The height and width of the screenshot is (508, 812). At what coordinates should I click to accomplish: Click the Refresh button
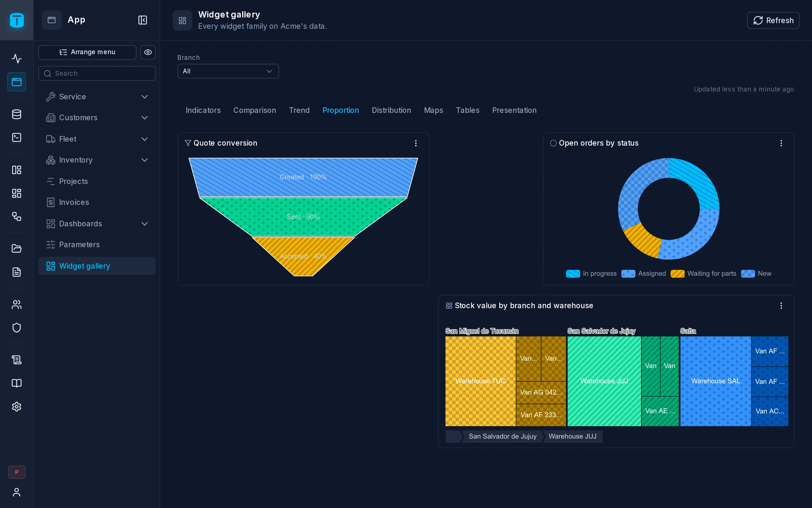point(773,21)
